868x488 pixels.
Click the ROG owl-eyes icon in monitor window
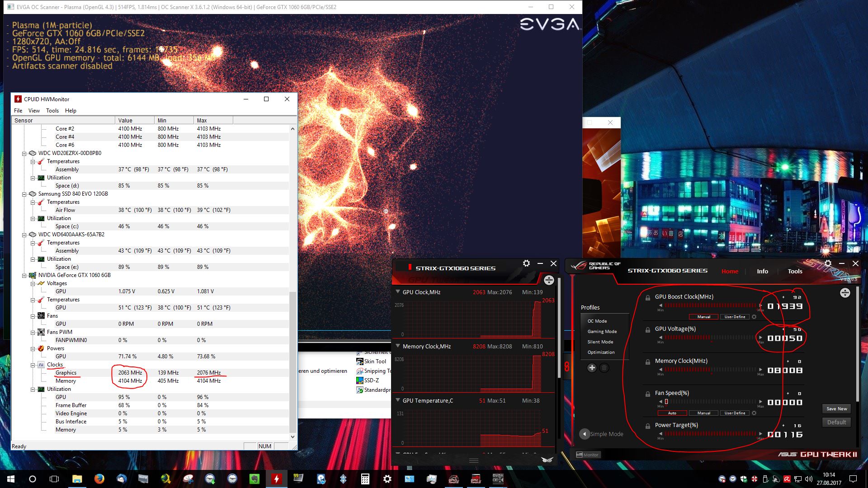pyautogui.click(x=547, y=460)
